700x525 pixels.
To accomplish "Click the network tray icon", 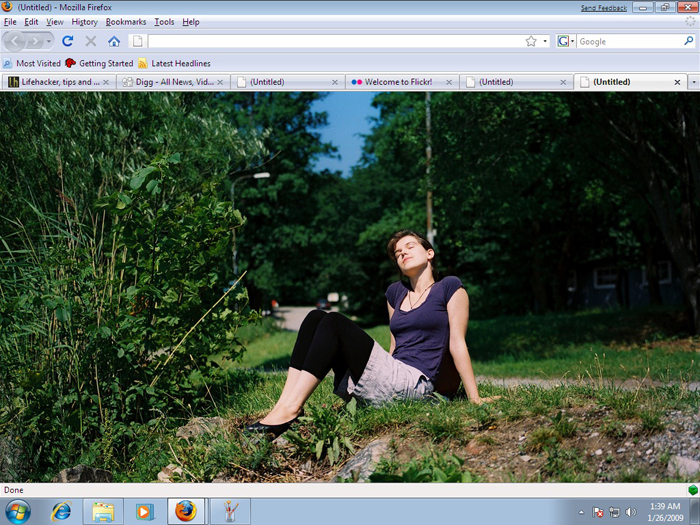I will click(x=614, y=512).
